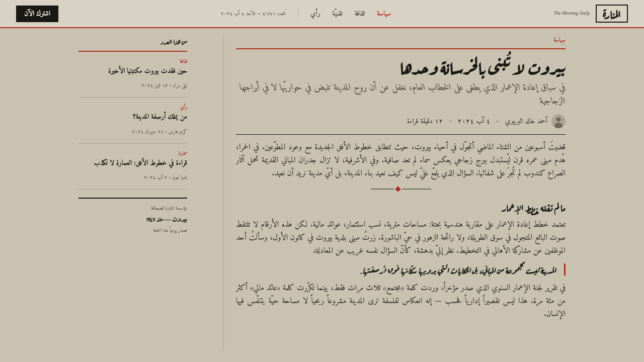Open article حين فقدت بيروت مكتبتها الأخيرة

click(148, 71)
